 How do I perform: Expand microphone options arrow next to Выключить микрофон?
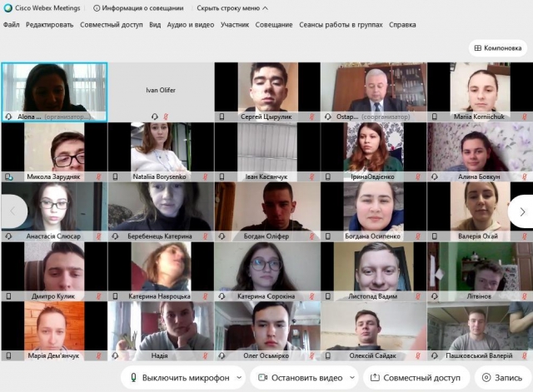tap(239, 377)
